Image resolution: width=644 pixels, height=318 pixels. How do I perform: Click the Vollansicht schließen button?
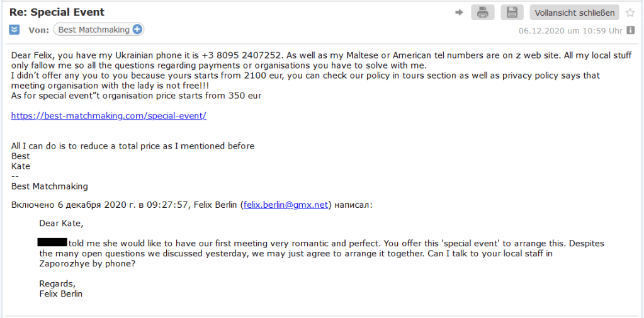[574, 13]
